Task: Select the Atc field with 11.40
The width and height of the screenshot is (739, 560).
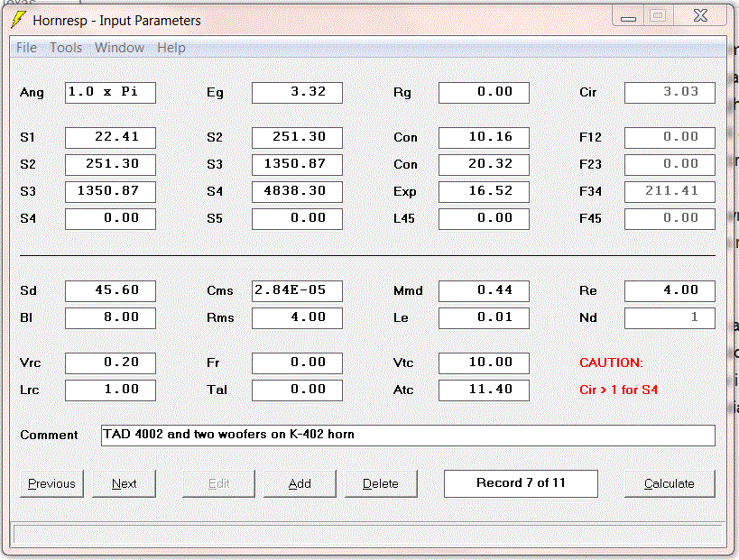Action: [x=484, y=390]
